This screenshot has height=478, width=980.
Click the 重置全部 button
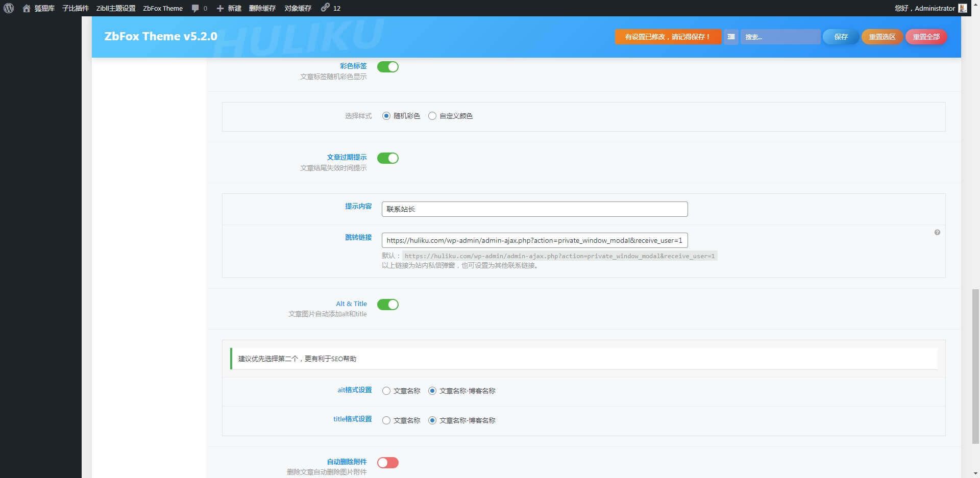tap(926, 37)
